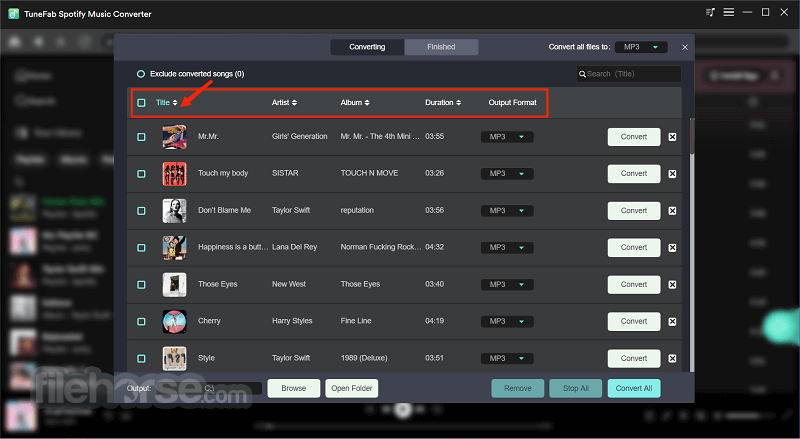This screenshot has height=439, width=800.
Task: Convert the Mr.Mr. song
Action: 634,137
